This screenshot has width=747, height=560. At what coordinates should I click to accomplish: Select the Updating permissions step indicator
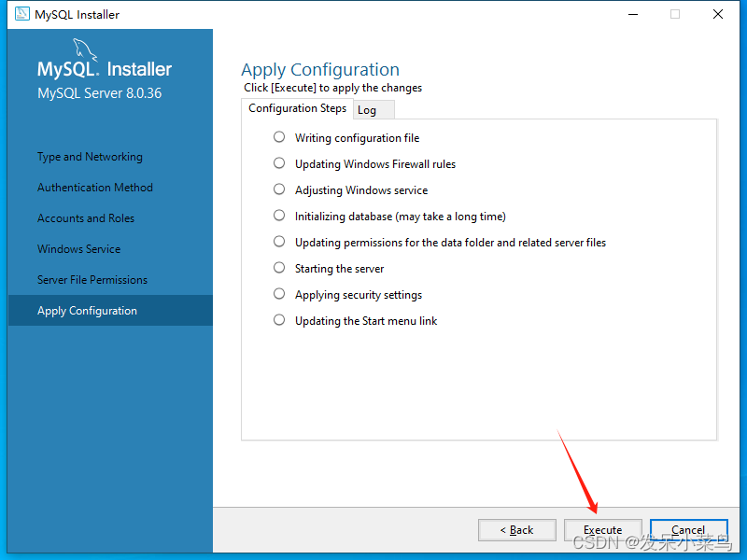click(279, 242)
